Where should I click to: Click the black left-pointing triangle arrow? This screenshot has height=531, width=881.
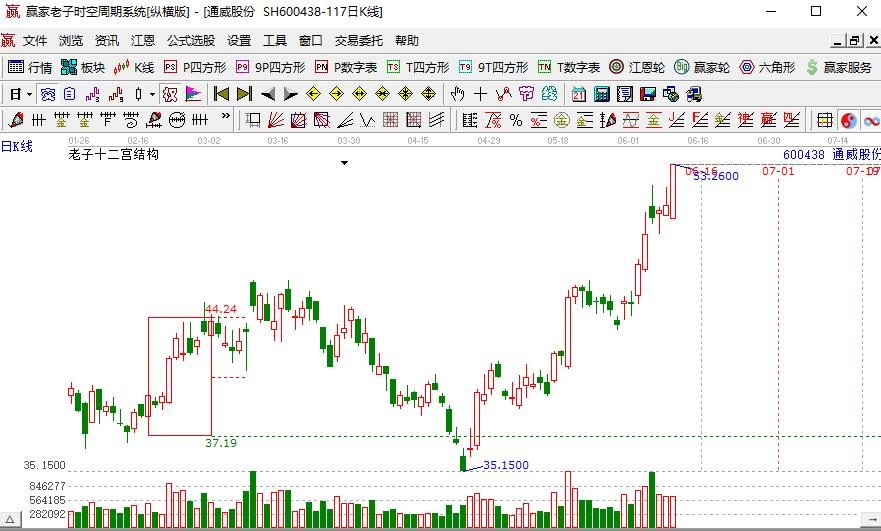pos(267,94)
